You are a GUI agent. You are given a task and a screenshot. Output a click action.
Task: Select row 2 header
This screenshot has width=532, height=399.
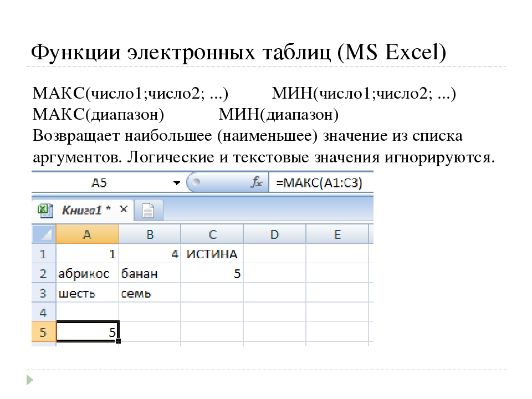tap(44, 273)
